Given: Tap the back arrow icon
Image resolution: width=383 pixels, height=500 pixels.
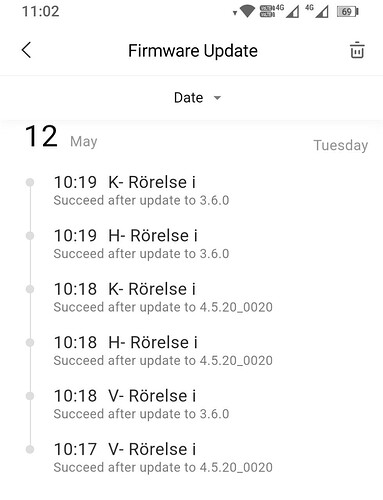Looking at the screenshot, I should tap(26, 50).
